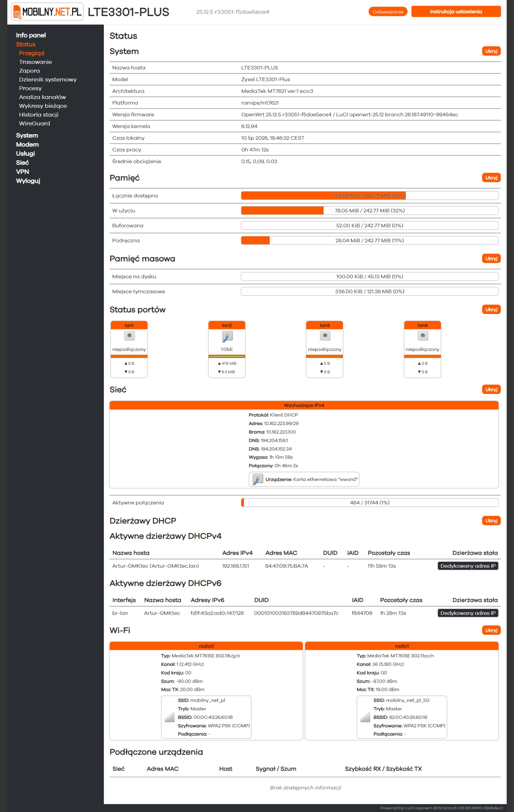This screenshot has width=514, height=812.
Task: Hide the Sieć section
Action: point(491,390)
